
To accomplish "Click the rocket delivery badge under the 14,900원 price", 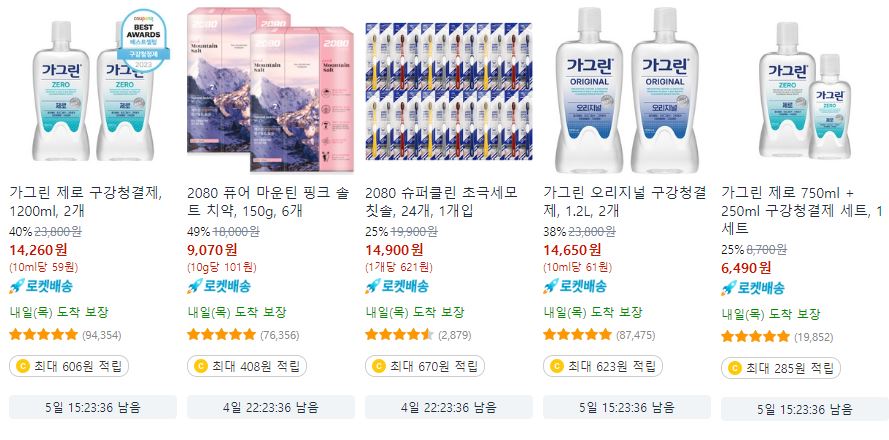I will click(397, 286).
